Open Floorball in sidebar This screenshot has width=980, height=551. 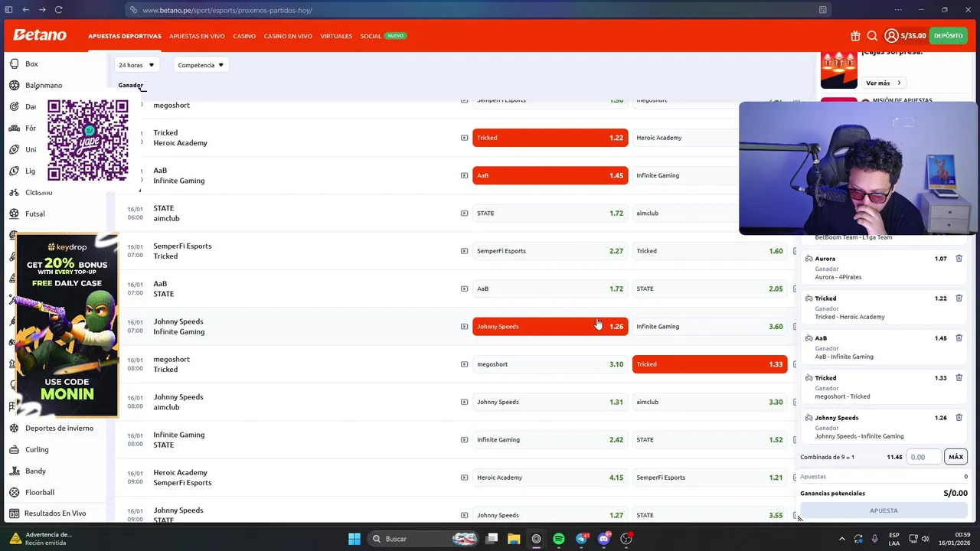pyautogui.click(x=40, y=492)
